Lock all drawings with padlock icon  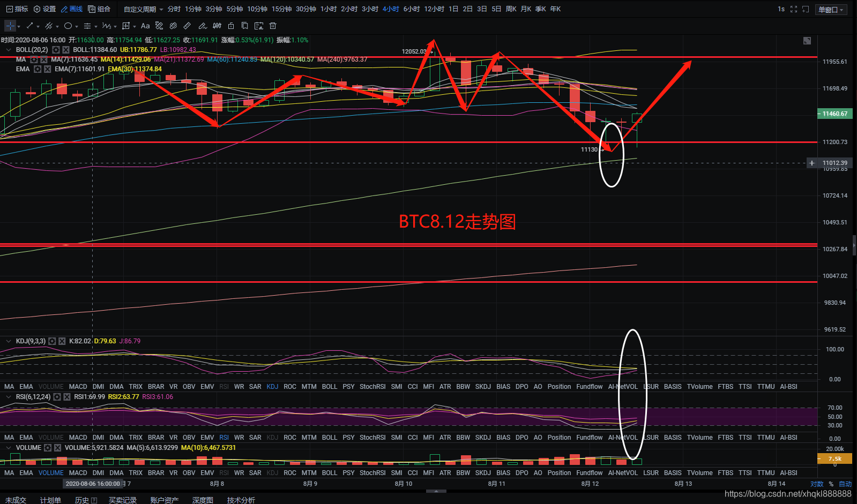[x=231, y=26]
